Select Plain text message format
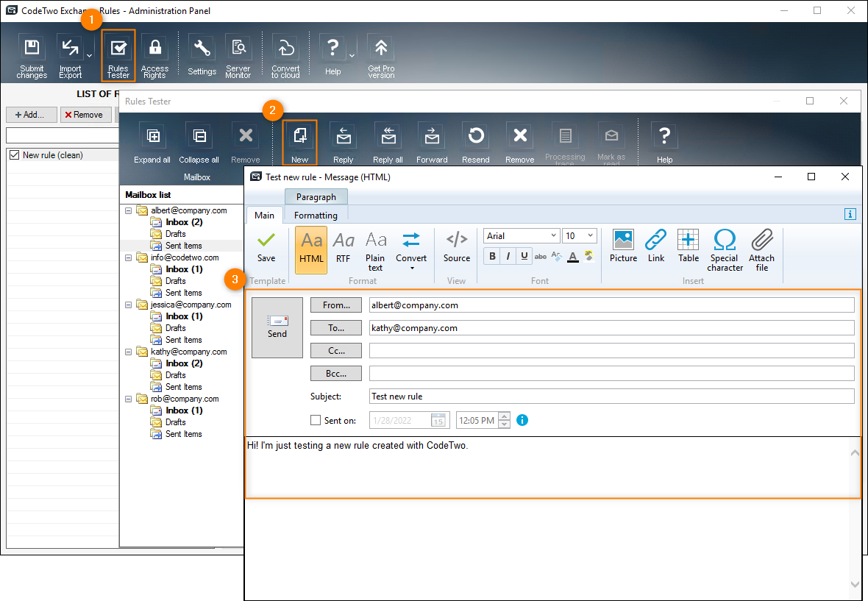The height and width of the screenshot is (601, 868). (x=375, y=251)
